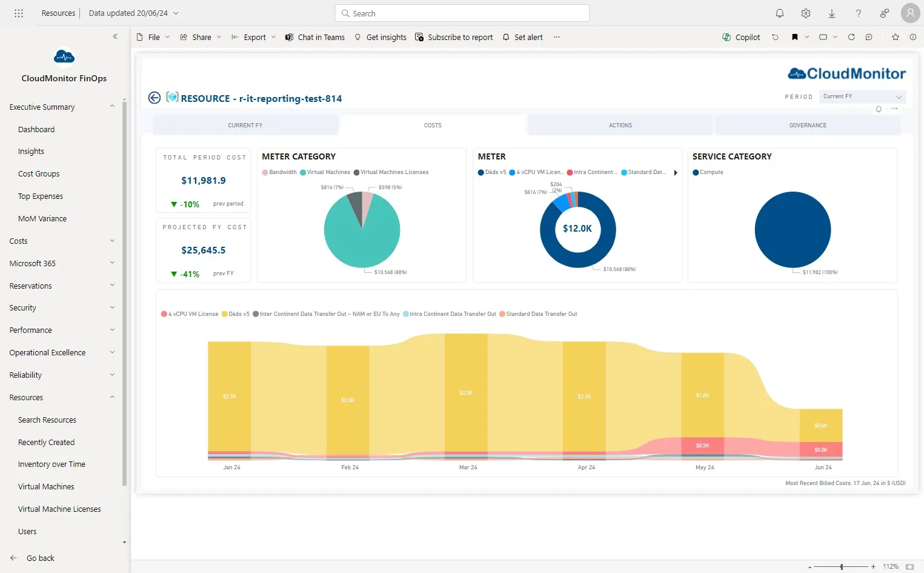Screen dimensions: 924x573
Task: Switch to the GOVERNANCE tab
Action: click(x=808, y=125)
